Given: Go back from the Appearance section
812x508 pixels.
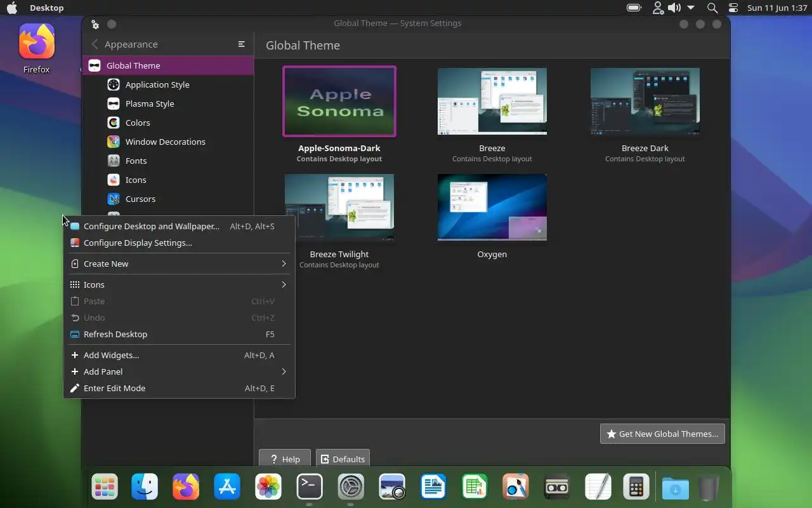Looking at the screenshot, I should click(95, 44).
